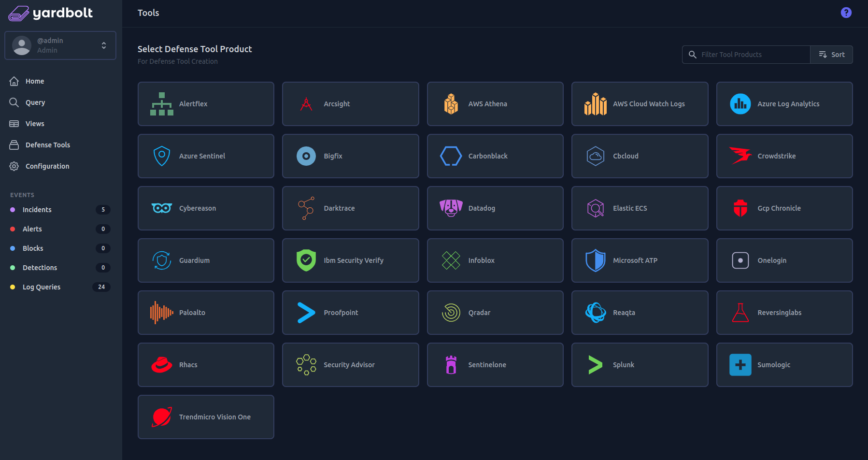Click the Trendmicro Vision One planet icon

coord(161,417)
